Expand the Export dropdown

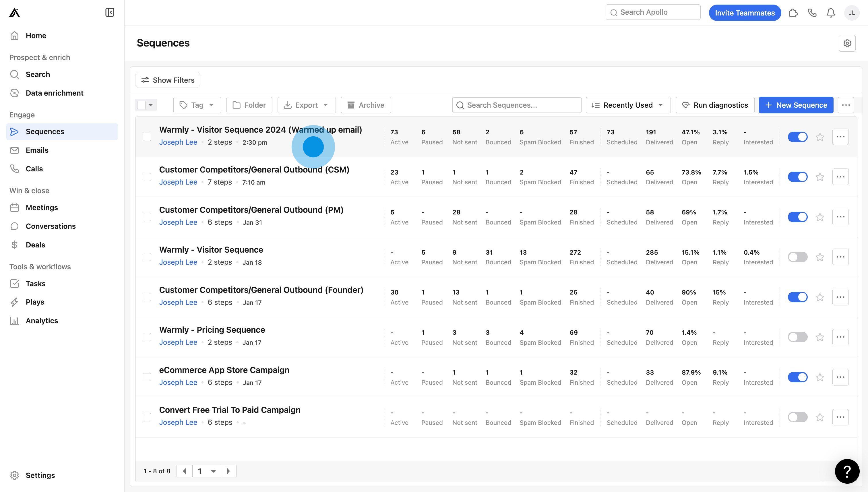pyautogui.click(x=306, y=105)
